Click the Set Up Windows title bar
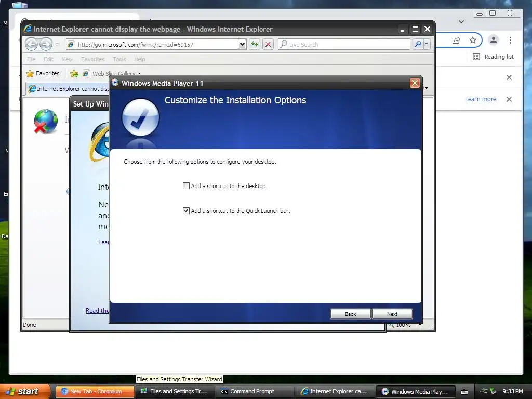The height and width of the screenshot is (399, 532). [90, 104]
